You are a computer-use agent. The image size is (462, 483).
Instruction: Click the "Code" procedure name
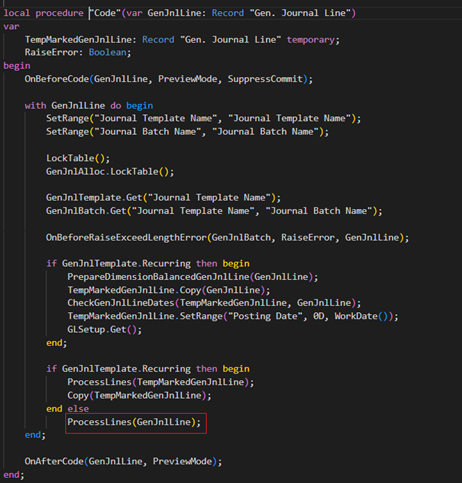(105, 13)
